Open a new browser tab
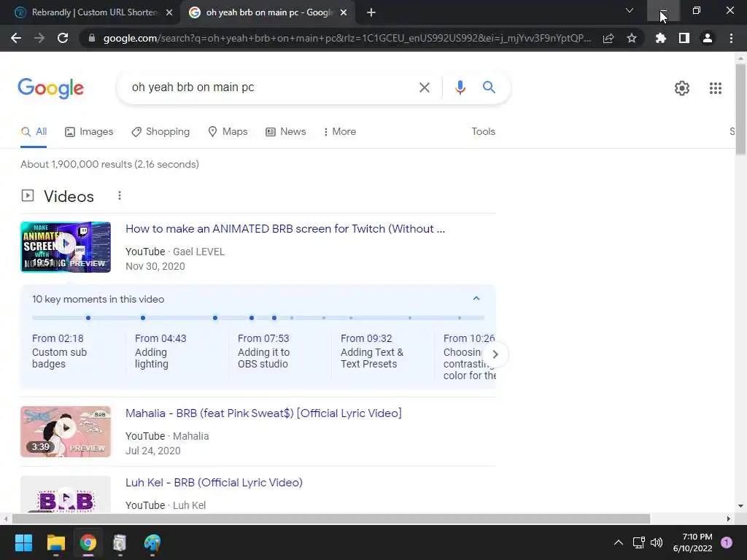This screenshot has height=560, width=747. pyautogui.click(x=371, y=12)
